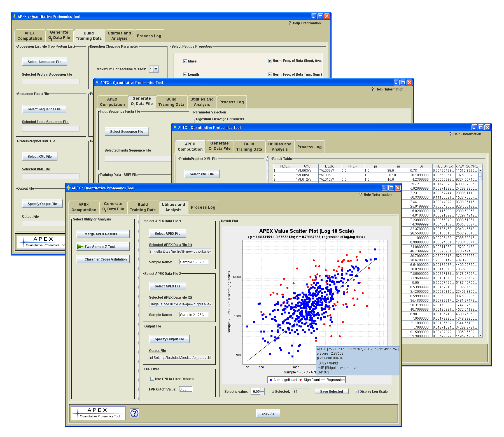The width and height of the screenshot is (504, 437).
Task: Click the Help question mark icon in Build Training window
Action: tap(290, 23)
